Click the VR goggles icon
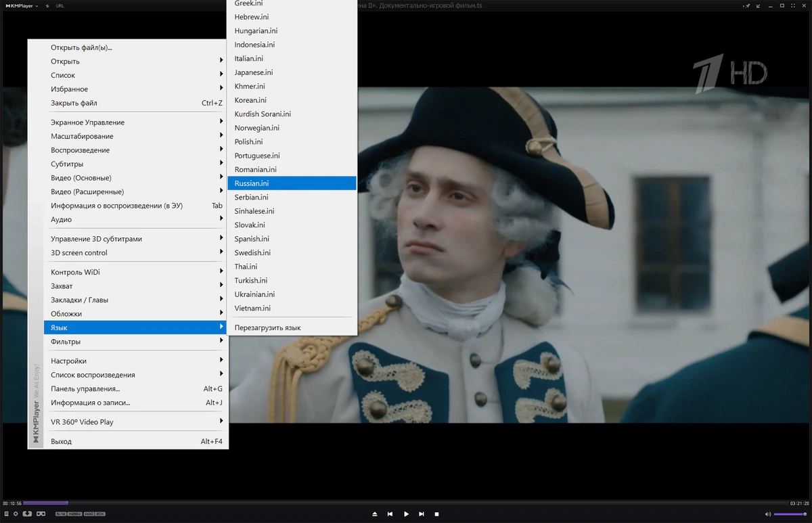This screenshot has height=523, width=812. tap(41, 514)
